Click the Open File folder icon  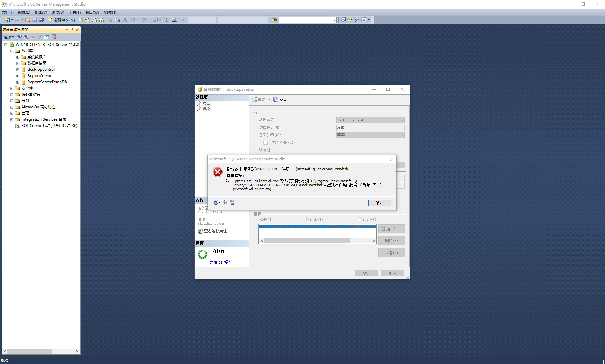point(28,20)
